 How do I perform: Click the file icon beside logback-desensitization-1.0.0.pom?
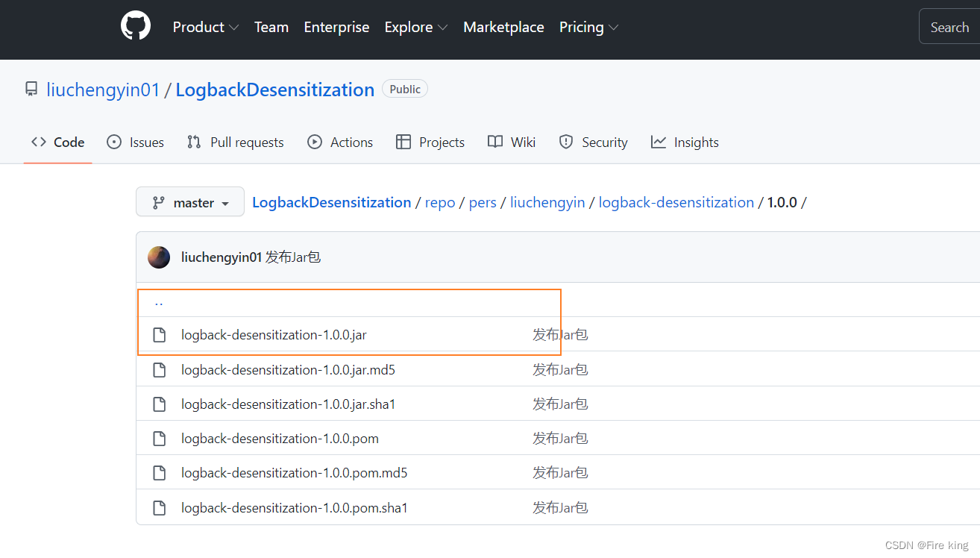pyautogui.click(x=159, y=438)
